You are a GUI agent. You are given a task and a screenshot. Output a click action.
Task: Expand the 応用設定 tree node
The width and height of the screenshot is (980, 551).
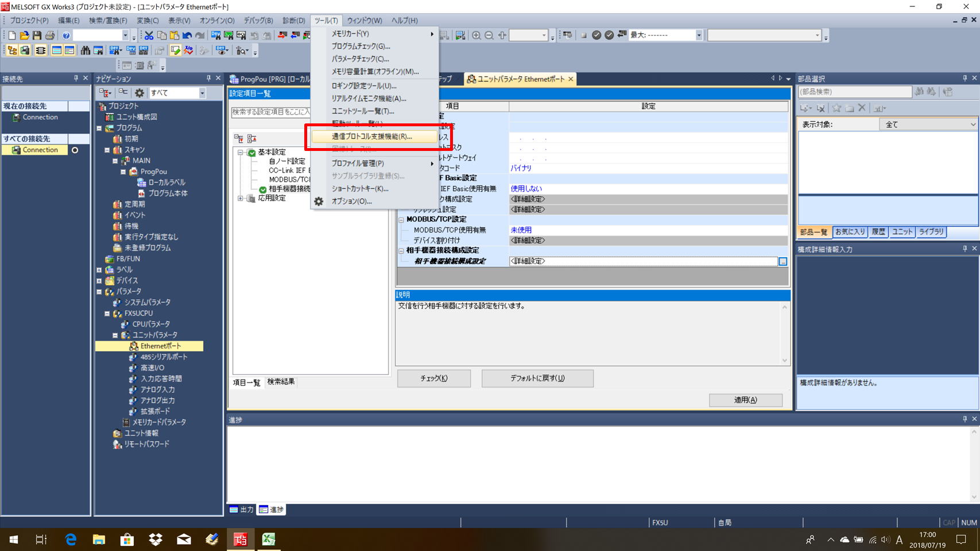241,199
